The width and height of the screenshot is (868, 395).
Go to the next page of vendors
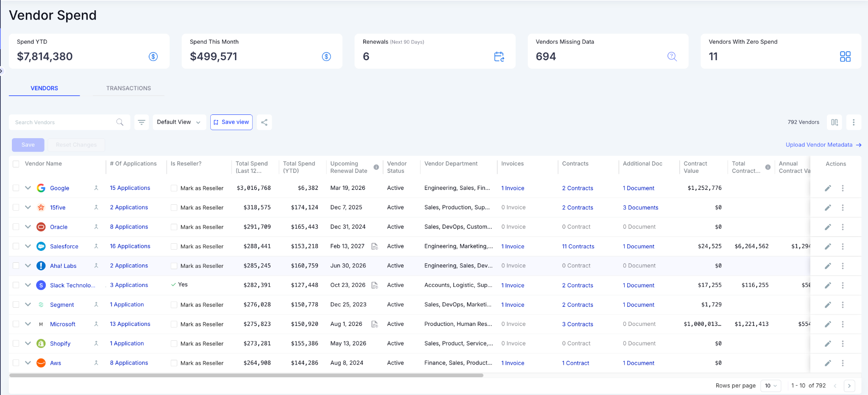[x=849, y=386]
